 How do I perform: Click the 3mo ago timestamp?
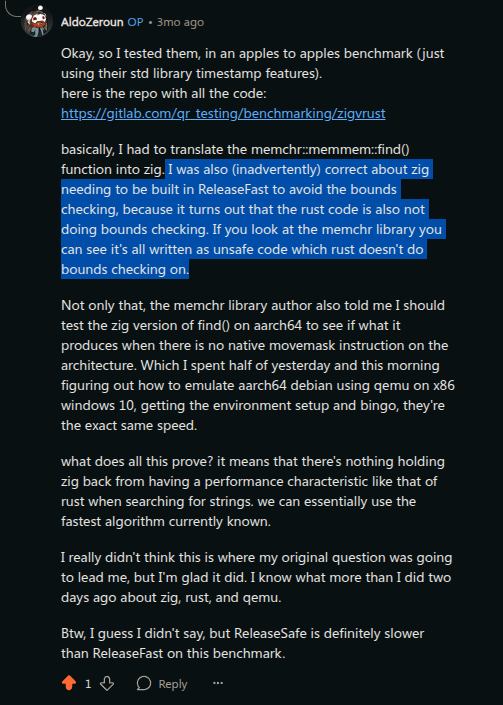pyautogui.click(x=180, y=22)
